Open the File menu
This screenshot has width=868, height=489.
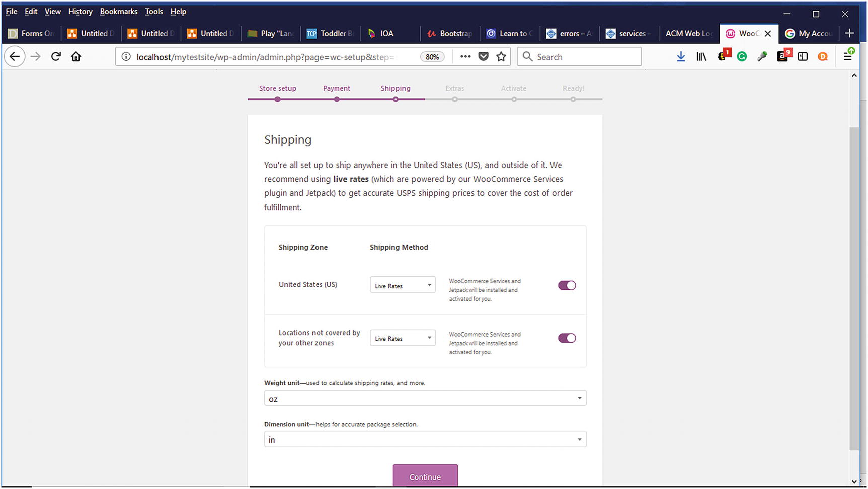tap(11, 12)
